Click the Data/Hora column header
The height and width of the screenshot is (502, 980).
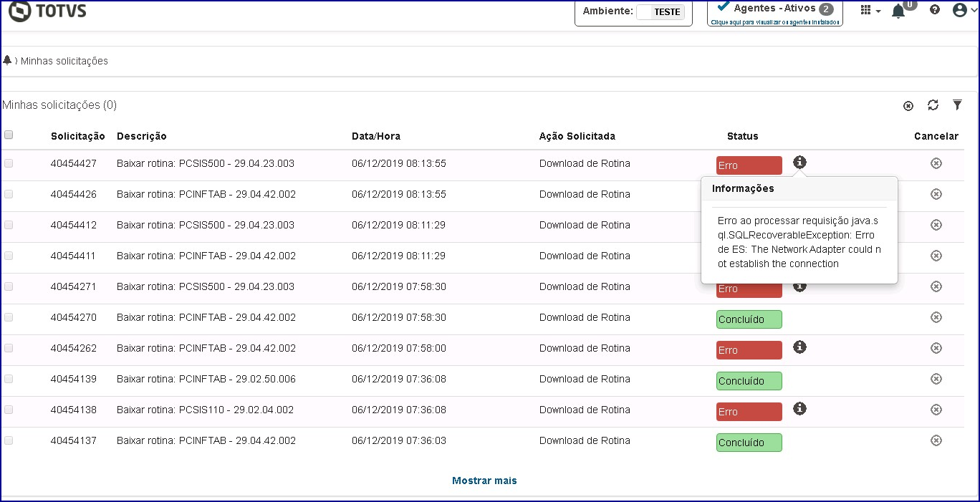pos(376,136)
